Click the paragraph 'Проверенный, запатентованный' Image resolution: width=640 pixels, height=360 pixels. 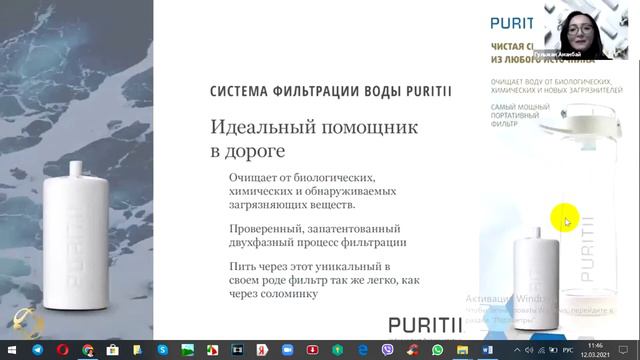point(318,236)
